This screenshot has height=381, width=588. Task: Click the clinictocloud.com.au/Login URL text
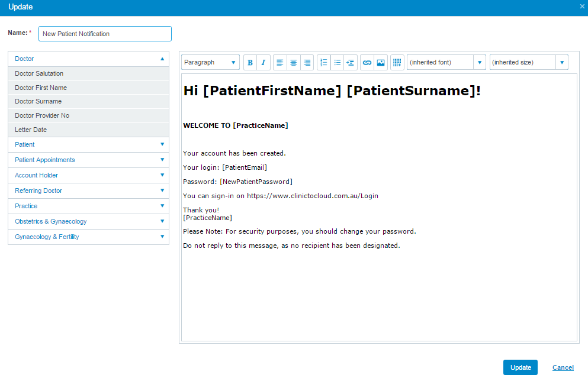pos(313,196)
